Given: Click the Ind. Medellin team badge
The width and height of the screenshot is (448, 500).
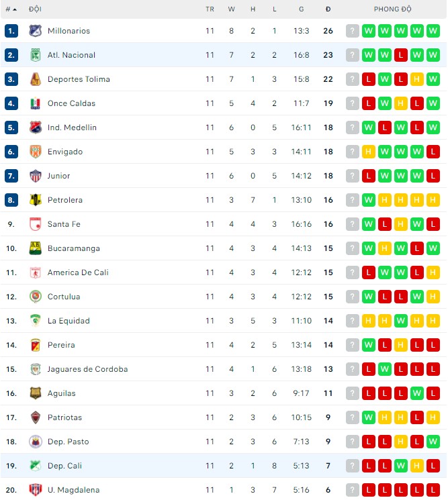Looking at the screenshot, I should [35, 128].
